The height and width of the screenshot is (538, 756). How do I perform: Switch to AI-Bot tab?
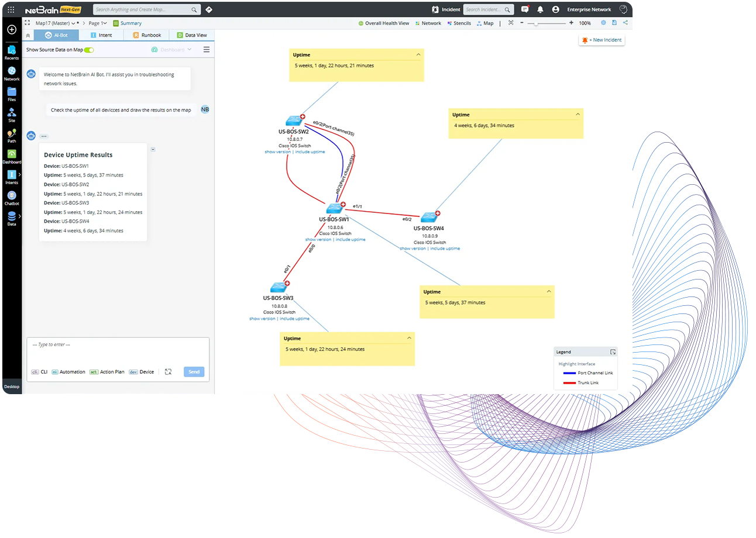coord(56,35)
